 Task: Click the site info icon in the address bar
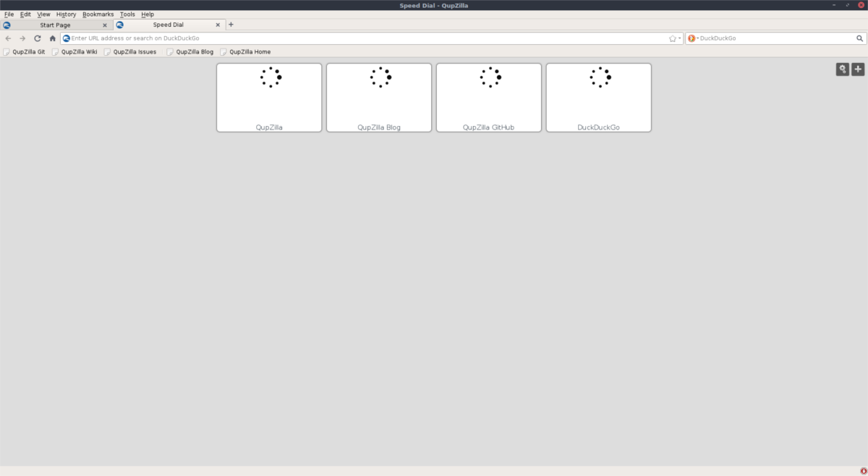[x=67, y=38]
